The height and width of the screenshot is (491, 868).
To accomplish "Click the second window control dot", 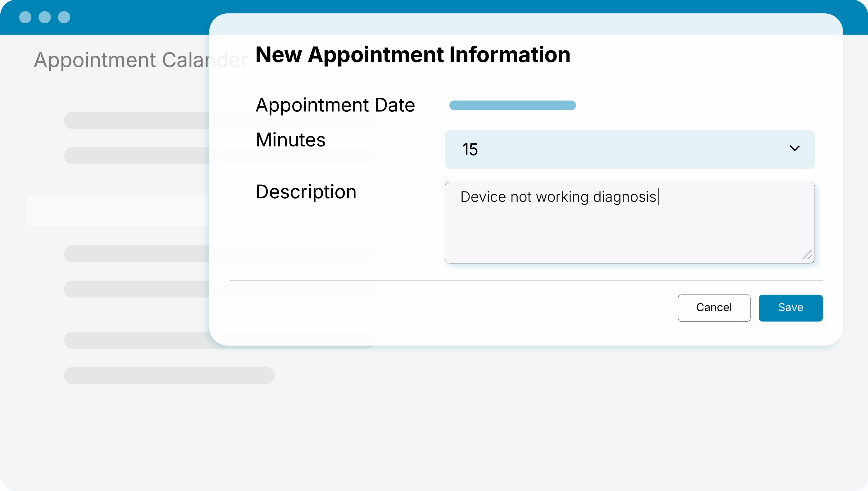I will click(44, 17).
